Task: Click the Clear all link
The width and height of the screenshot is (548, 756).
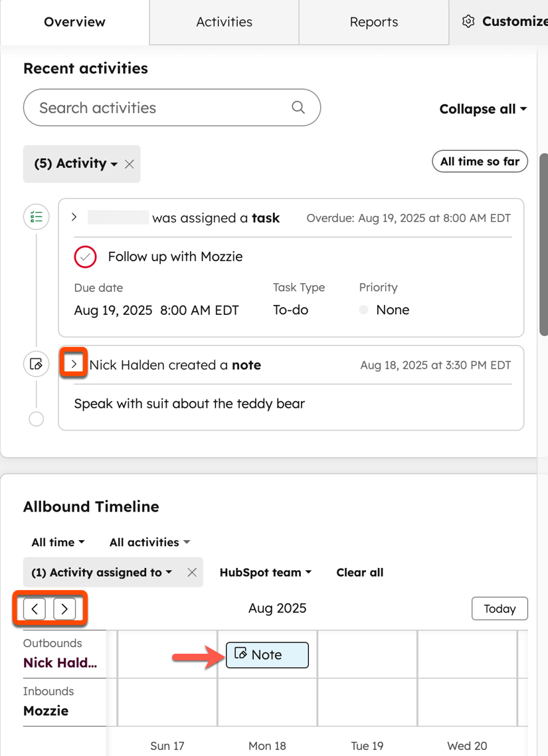Action: [359, 572]
